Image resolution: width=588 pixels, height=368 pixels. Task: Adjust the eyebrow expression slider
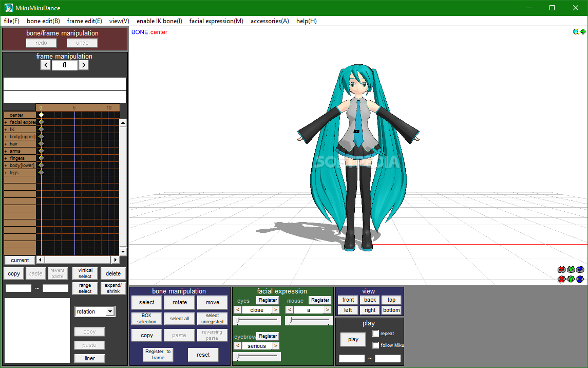point(257,356)
